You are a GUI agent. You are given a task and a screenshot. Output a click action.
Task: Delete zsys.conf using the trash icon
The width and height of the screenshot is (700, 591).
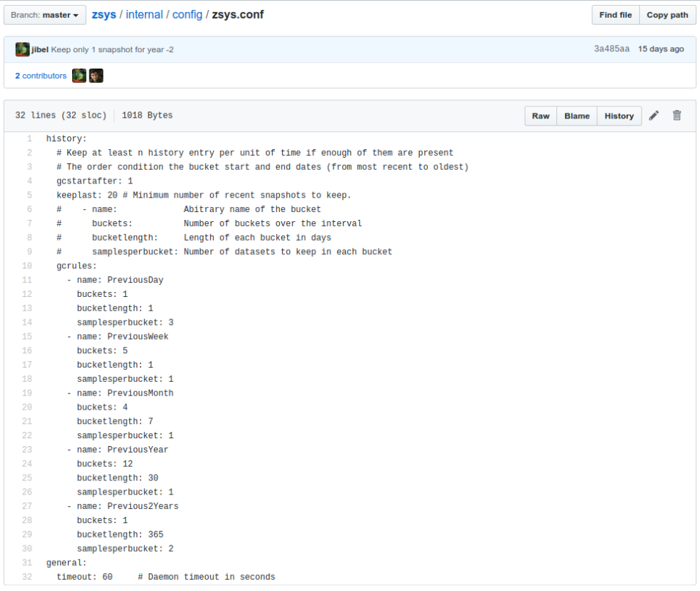(x=676, y=116)
